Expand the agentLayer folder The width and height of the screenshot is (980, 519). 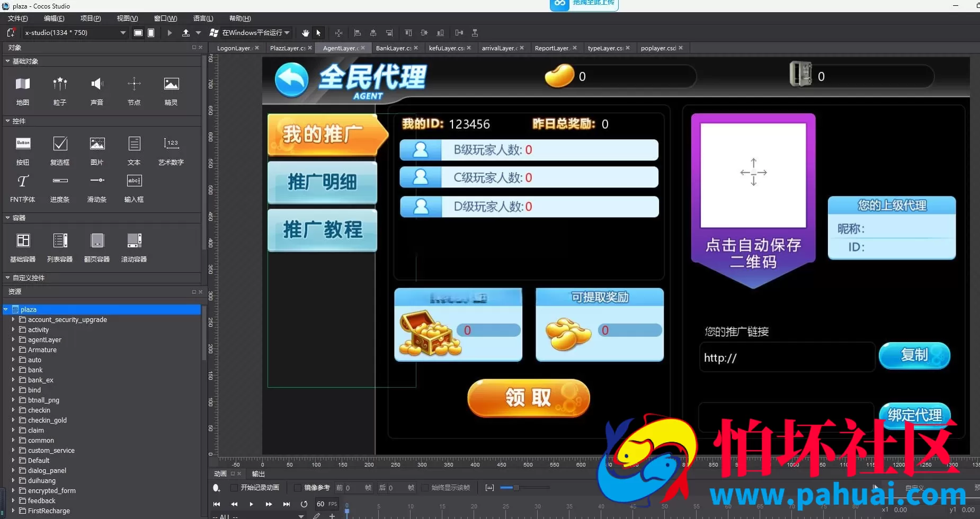[x=13, y=339]
